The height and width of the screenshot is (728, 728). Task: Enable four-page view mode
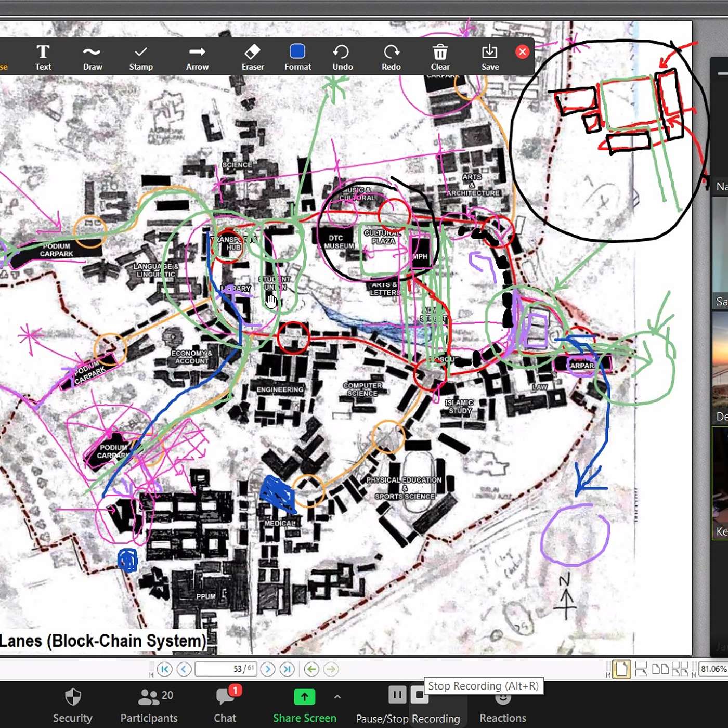tap(680, 669)
